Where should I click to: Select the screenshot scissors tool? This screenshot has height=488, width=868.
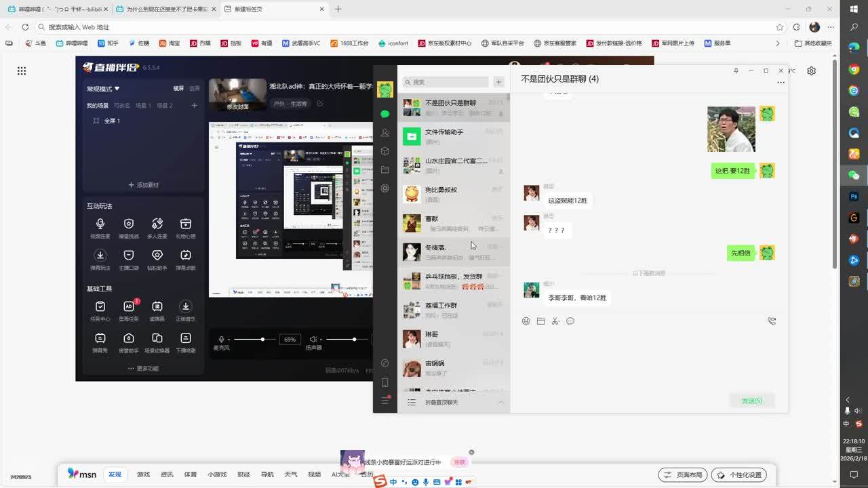(x=555, y=321)
